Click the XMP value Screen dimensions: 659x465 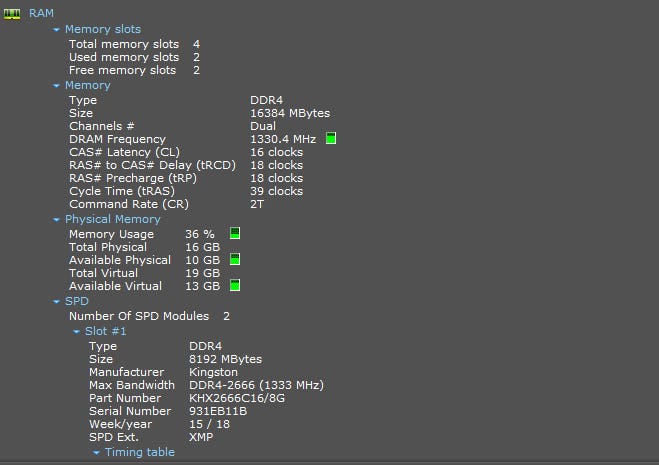(201, 438)
